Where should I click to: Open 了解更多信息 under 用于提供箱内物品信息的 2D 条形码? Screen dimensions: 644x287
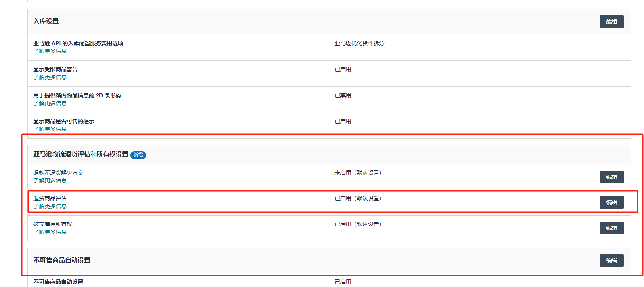click(50, 103)
